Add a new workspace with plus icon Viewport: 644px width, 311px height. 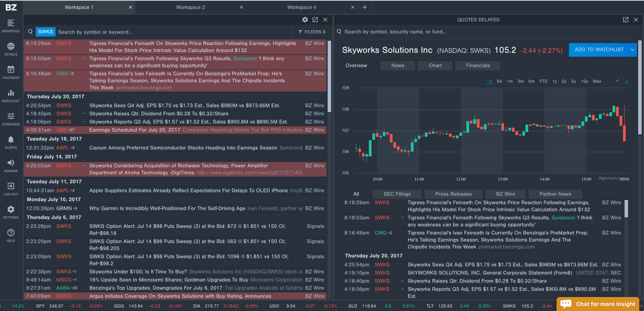[x=365, y=7]
